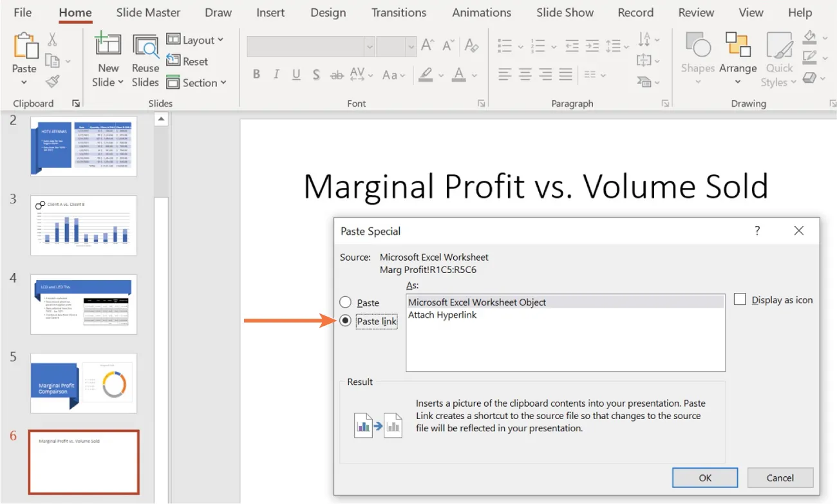
Task: Select the Paste radio button
Action: [x=346, y=302]
